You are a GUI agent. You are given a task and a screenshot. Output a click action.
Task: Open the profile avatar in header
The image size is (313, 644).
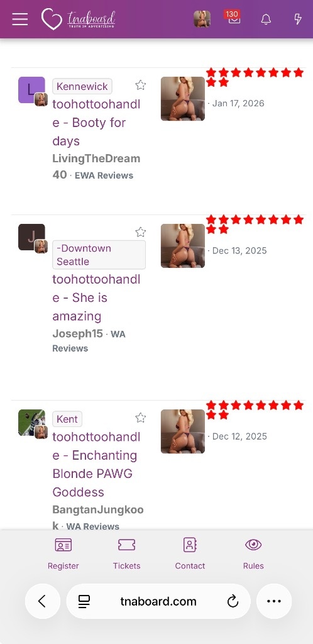(202, 19)
